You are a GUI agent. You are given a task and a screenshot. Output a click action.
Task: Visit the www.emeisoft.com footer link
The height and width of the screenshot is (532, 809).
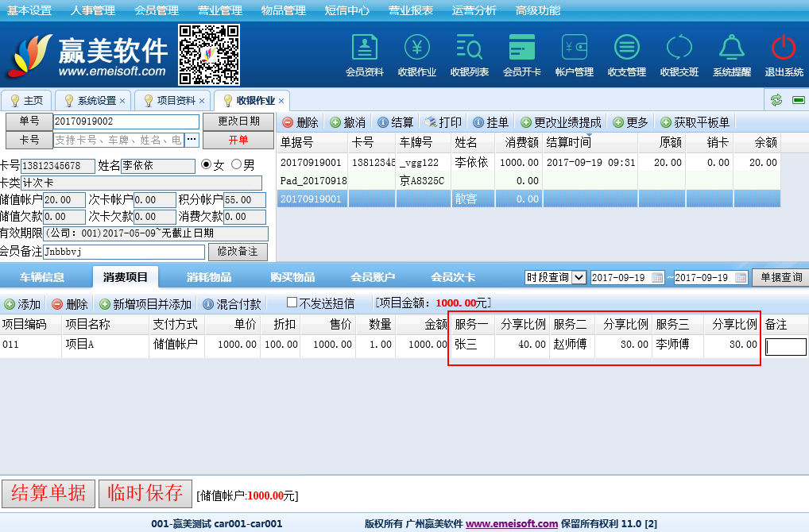coord(511,524)
